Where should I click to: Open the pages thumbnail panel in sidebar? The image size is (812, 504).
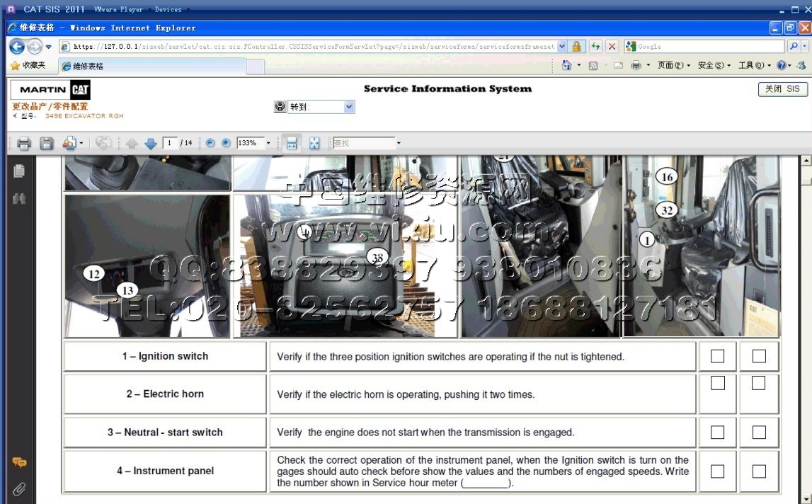[19, 171]
